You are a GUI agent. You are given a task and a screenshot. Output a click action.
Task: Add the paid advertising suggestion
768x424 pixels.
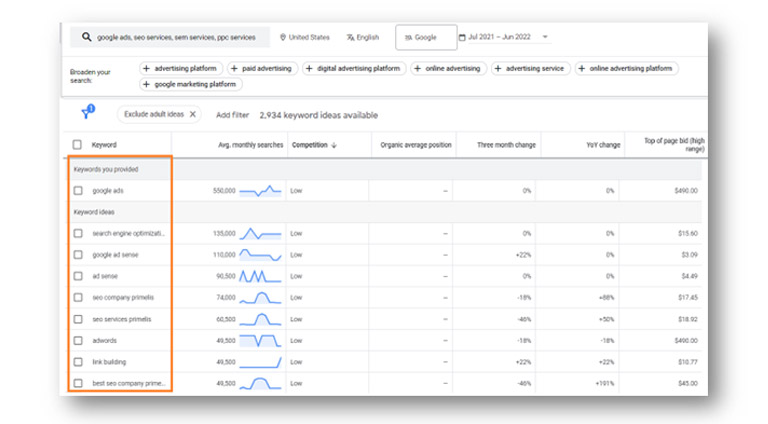[262, 69]
